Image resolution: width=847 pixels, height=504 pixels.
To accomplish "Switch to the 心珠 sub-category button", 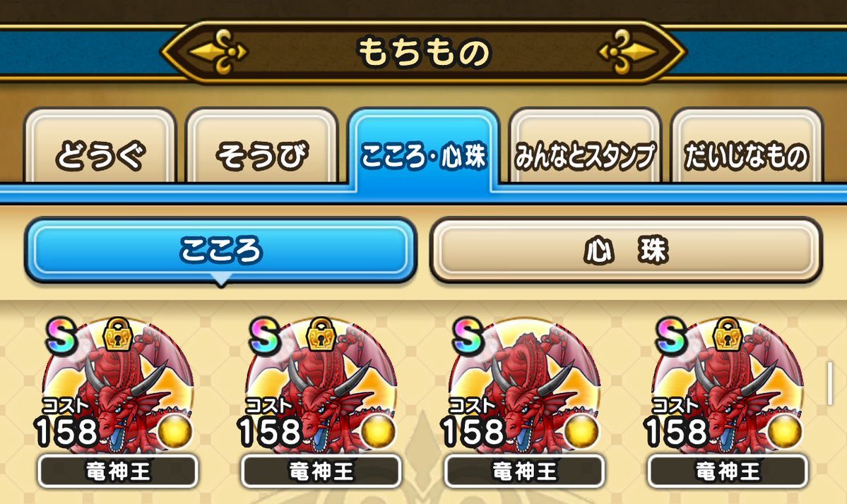I will 626,250.
